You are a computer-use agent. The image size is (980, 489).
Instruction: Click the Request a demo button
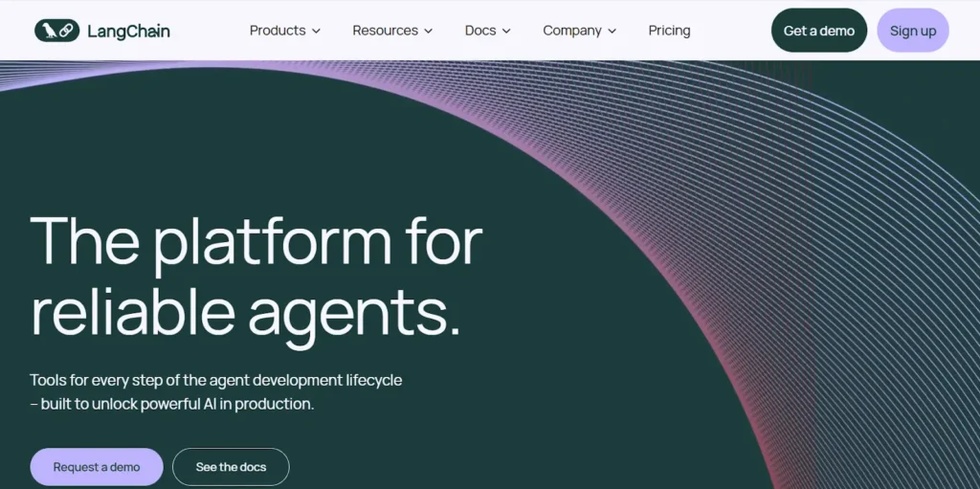click(97, 467)
